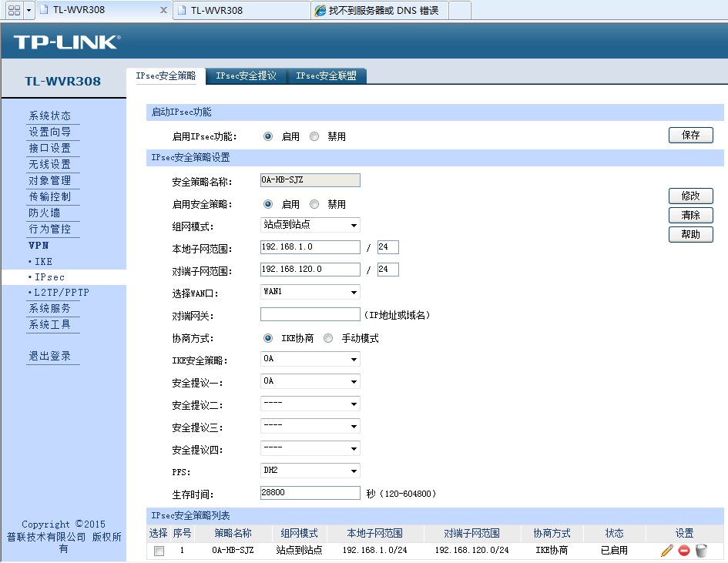Open 系统工具 in the sidebar

(x=49, y=324)
